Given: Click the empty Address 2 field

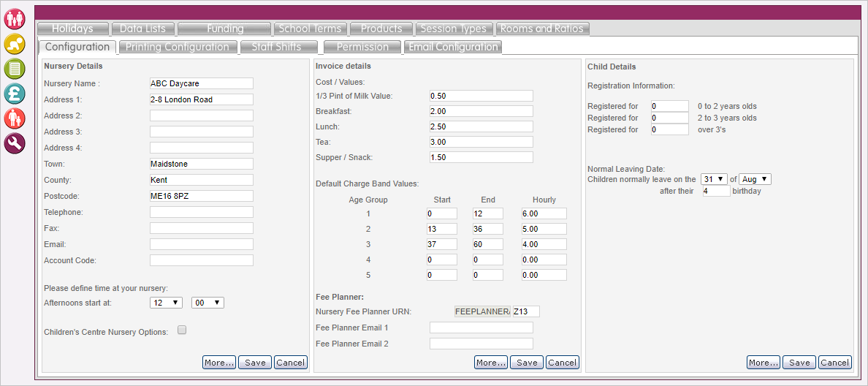Looking at the screenshot, I should [202, 116].
